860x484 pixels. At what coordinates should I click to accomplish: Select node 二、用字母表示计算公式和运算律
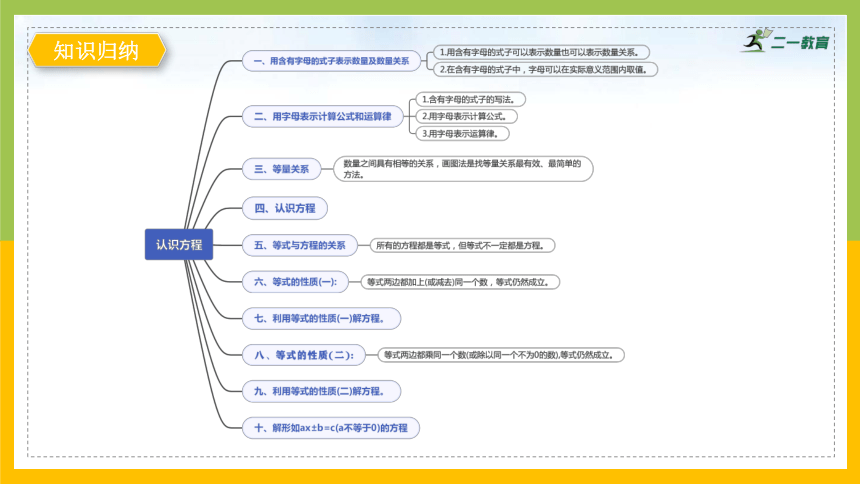(322, 116)
